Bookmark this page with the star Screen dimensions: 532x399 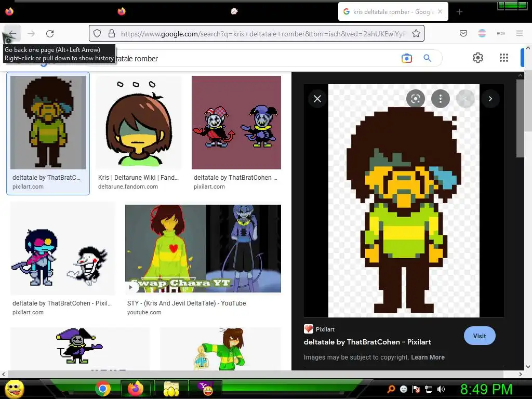416,33
